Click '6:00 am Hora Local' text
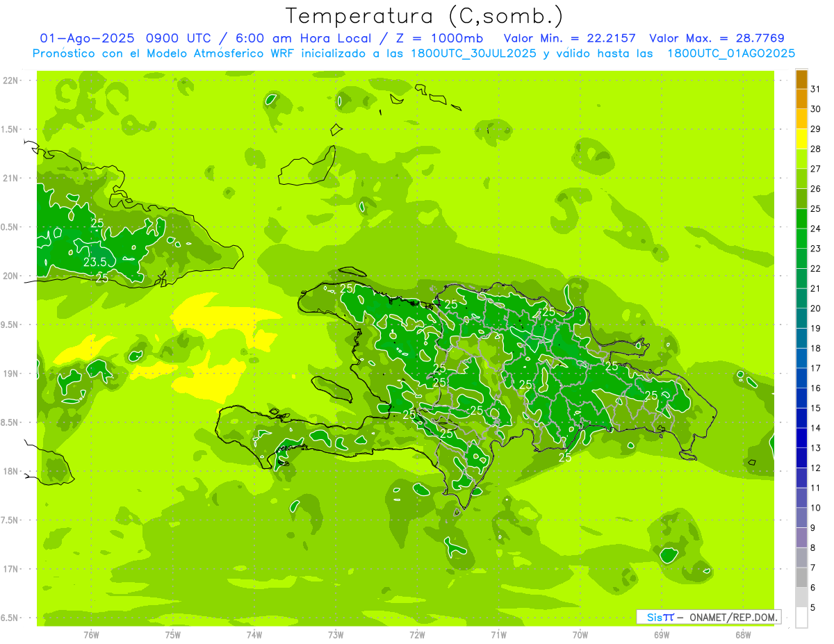 302,38
